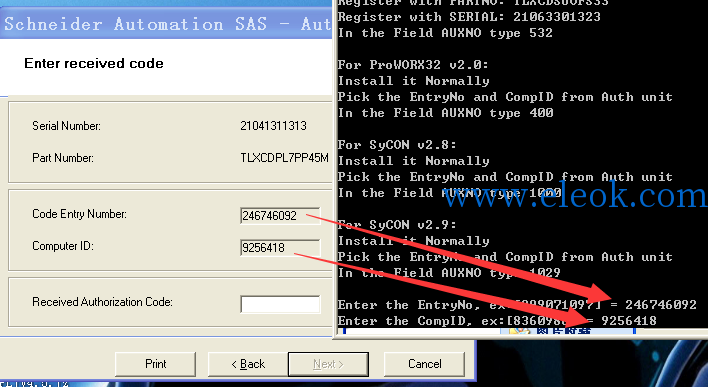The height and width of the screenshot is (387, 708).
Task: Click the Code Entry Number label
Action: click(x=79, y=214)
